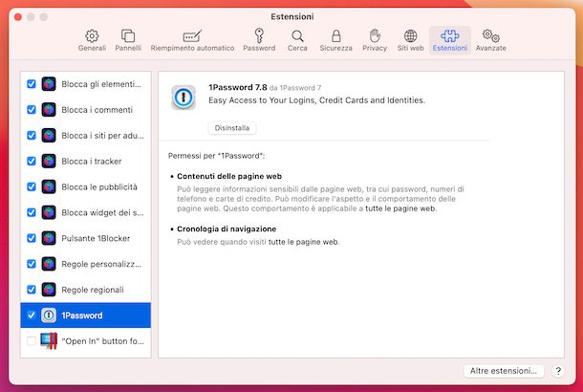The image size is (583, 392).
Task: Open the Privacy hand icon
Action: 375,36
